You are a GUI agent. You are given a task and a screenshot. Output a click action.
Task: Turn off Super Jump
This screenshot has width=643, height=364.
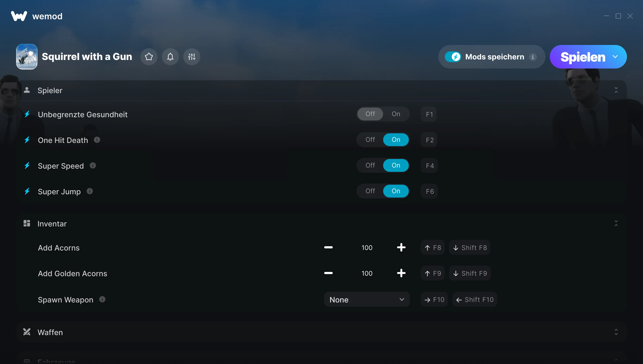click(x=370, y=191)
